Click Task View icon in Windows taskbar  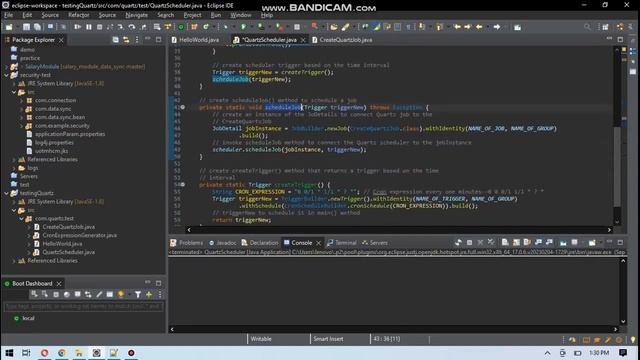pyautogui.click(x=26, y=353)
